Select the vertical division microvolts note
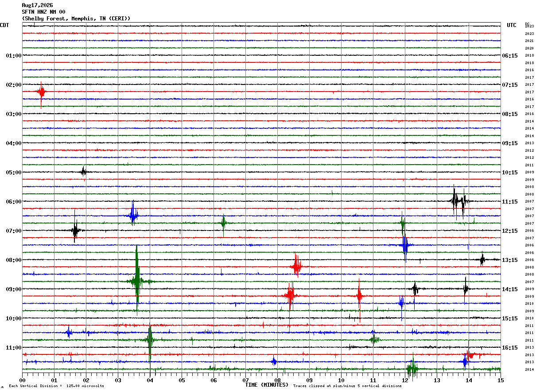This screenshot has height=392, width=536. point(56,386)
